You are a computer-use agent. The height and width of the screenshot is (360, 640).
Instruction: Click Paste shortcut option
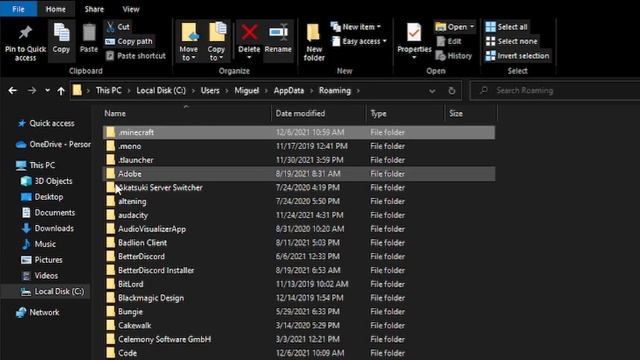pyautogui.click(x=136, y=56)
